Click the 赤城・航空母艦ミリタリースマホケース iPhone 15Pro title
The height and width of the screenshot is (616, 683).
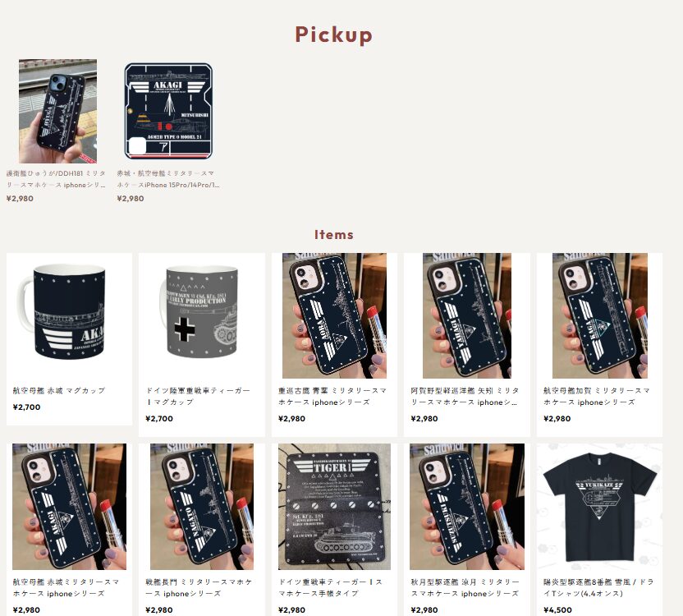[168, 179]
